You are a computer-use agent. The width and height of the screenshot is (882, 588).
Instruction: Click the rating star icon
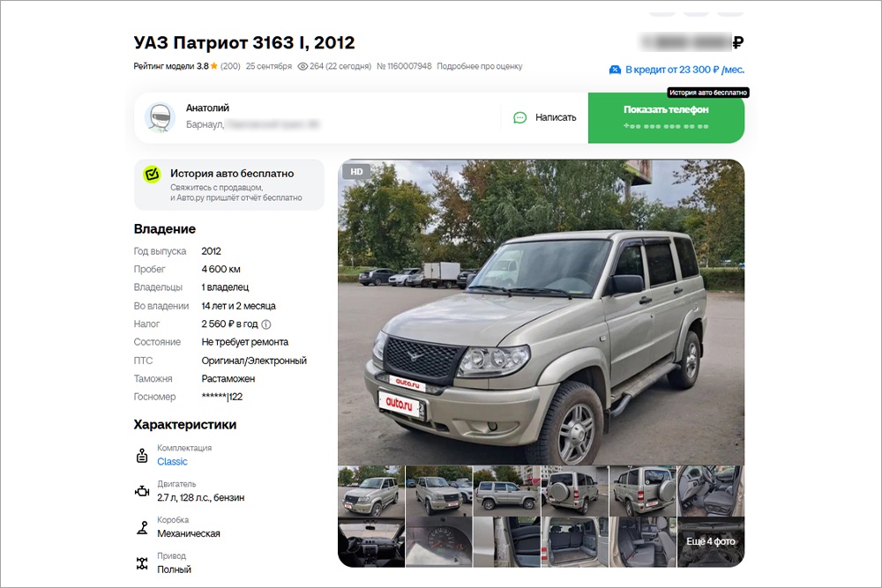click(214, 66)
